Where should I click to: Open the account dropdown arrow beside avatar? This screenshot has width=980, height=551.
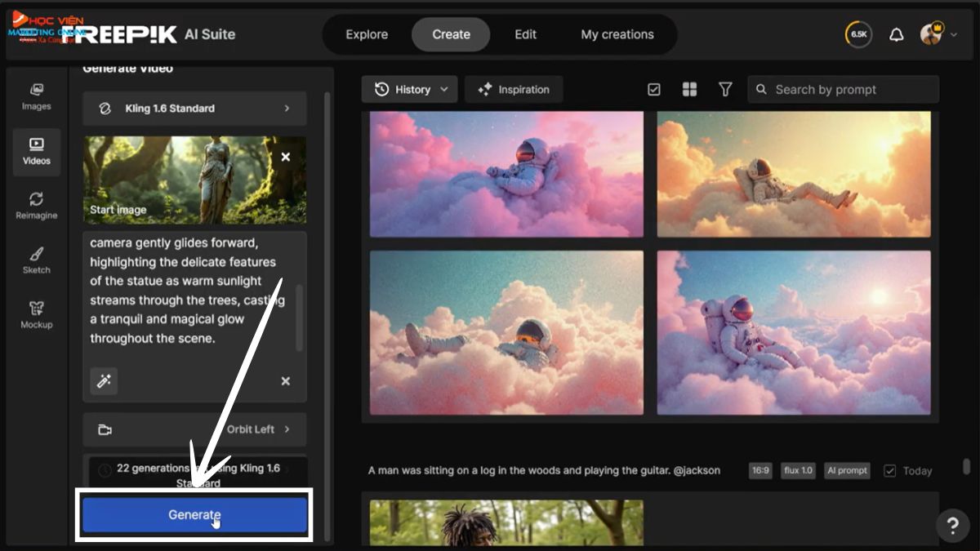954,35
